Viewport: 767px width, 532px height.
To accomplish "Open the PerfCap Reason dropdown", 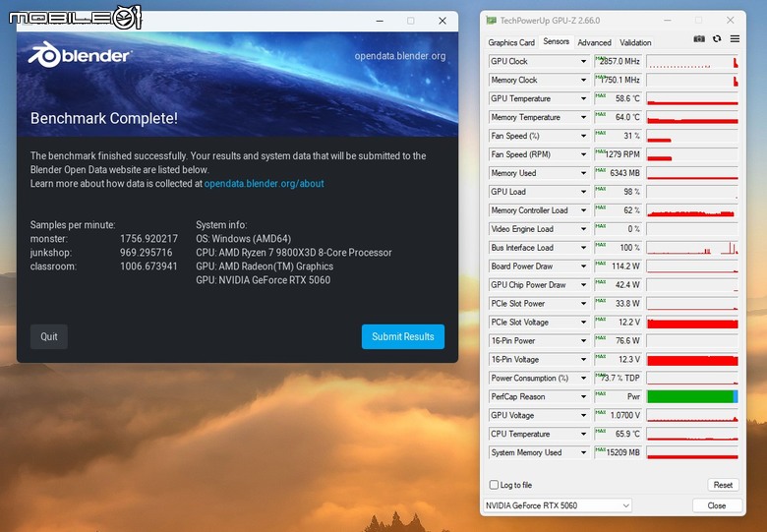I will [583, 396].
